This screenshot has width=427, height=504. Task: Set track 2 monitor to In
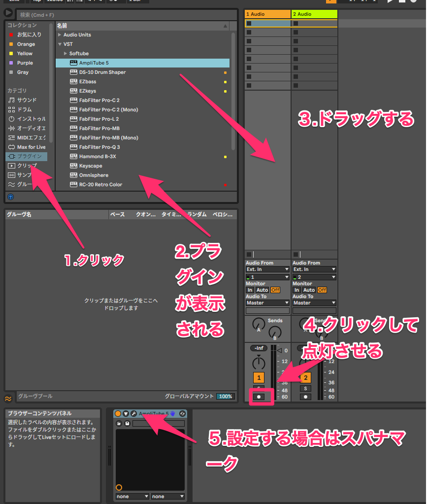pyautogui.click(x=297, y=290)
